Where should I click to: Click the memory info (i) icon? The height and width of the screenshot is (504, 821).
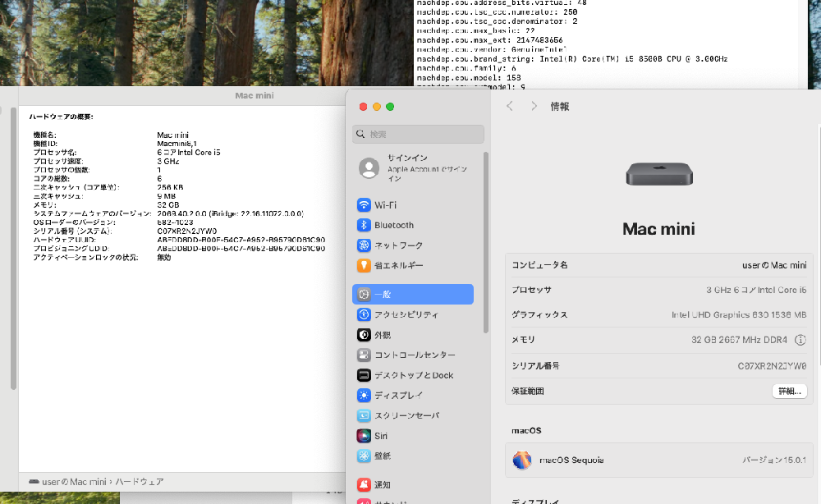click(x=800, y=340)
